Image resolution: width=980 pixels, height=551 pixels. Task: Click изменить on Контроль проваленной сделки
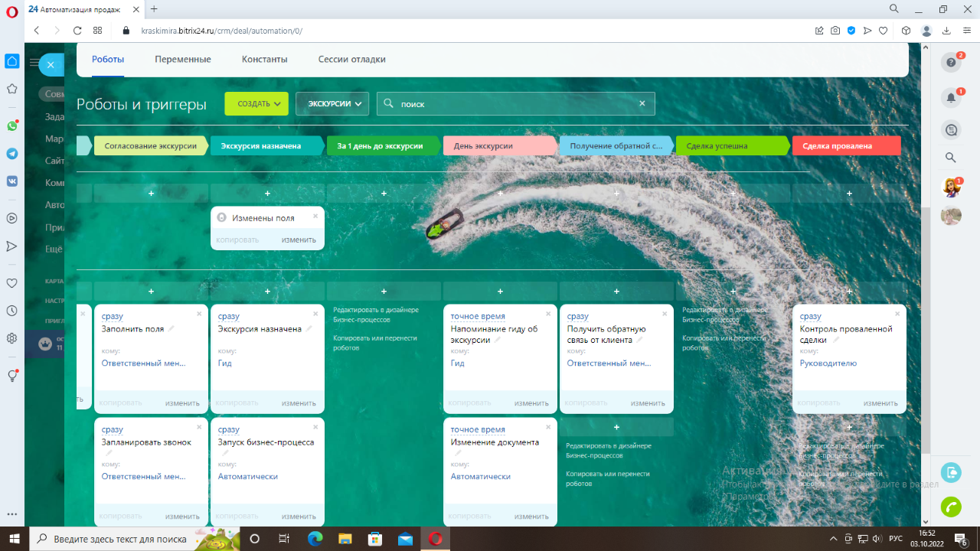(x=880, y=403)
